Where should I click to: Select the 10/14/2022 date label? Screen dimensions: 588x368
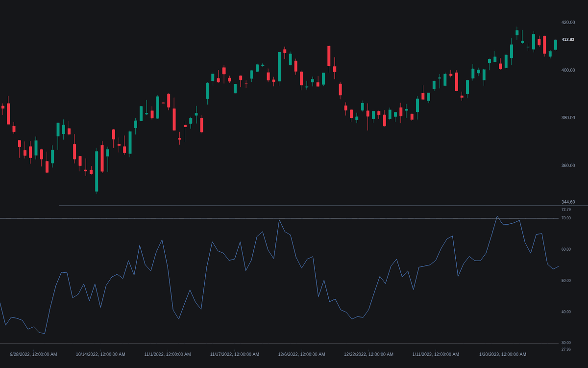tap(100, 354)
